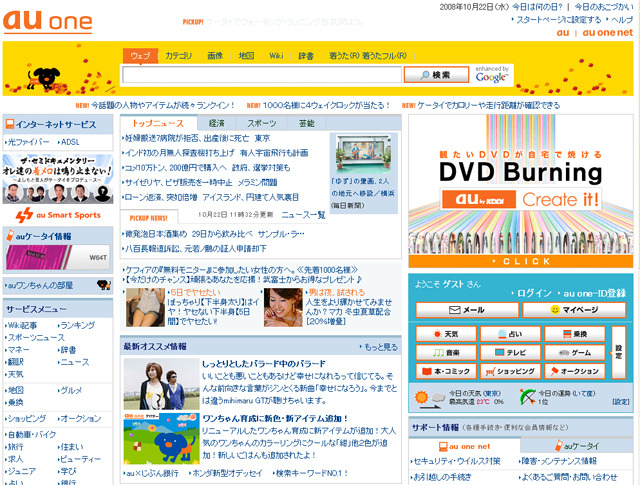Image resolution: width=640 pixels, height=485 pixels.
Task: Select the auケータイ support tab
Action: pos(577,446)
